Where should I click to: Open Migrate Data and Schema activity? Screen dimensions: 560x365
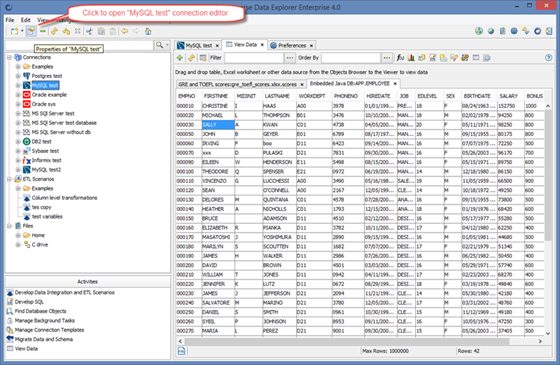pyautogui.click(x=44, y=339)
